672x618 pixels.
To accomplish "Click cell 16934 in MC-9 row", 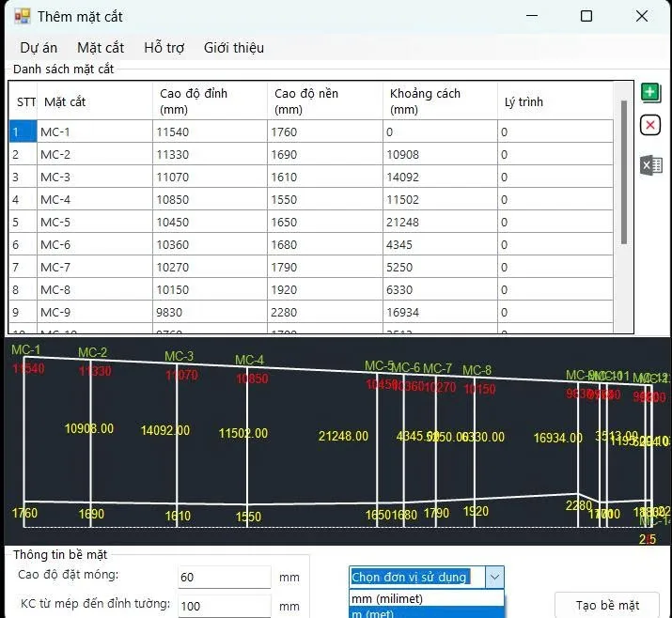I will (x=440, y=312).
